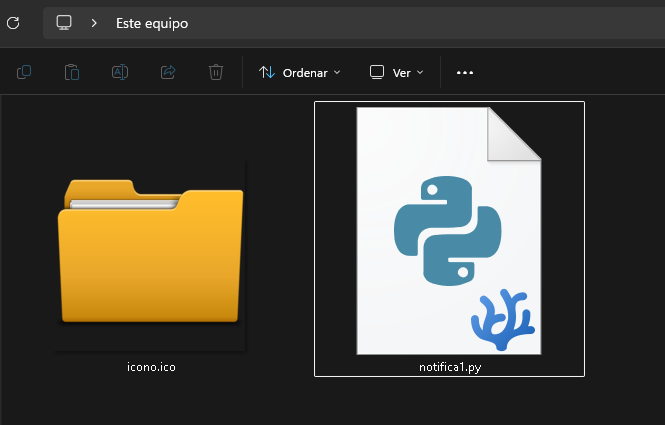Paste from clipboard icon
Viewport: 665px width, 425px height.
coord(72,73)
